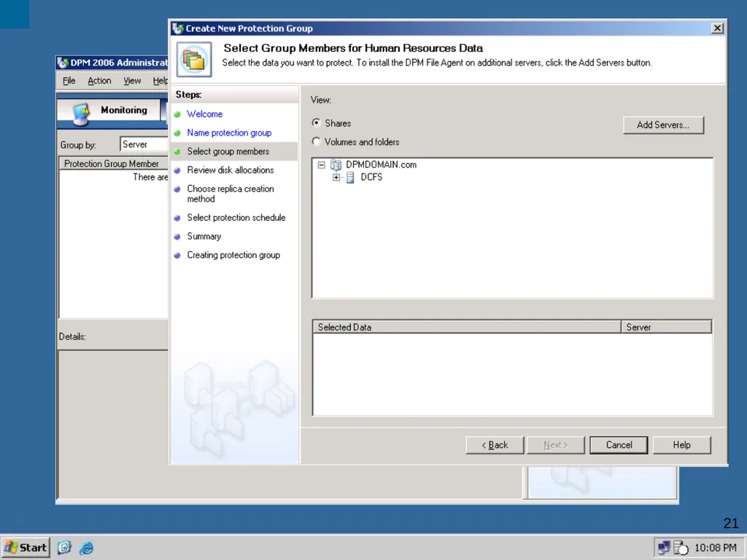Open the File menu in DPM Administrator
The height and width of the screenshot is (560, 747).
(69, 81)
